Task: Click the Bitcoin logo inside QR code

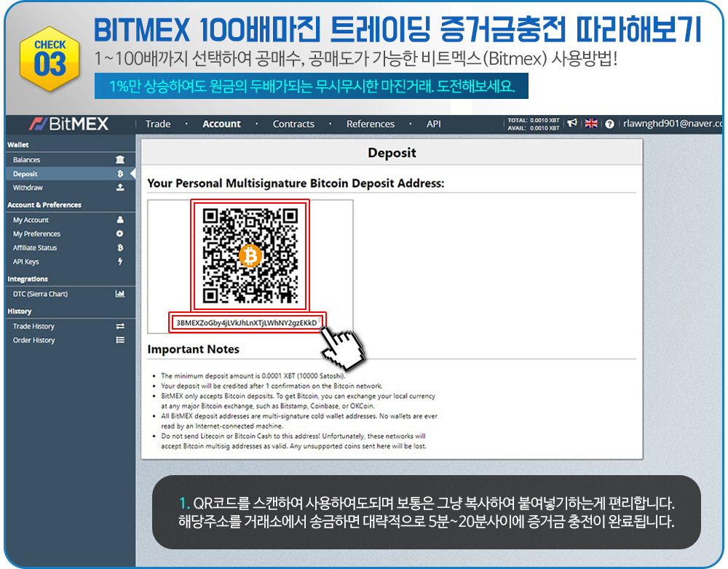Action: click(250, 255)
